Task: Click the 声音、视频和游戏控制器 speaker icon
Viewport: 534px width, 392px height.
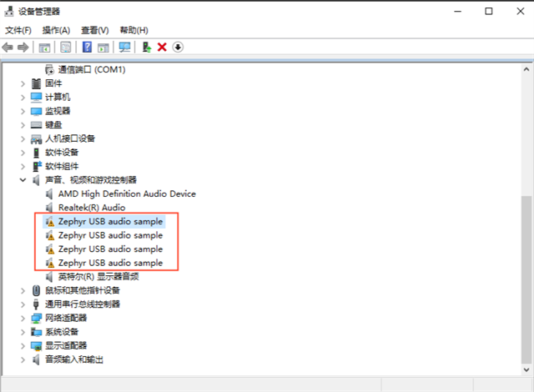Action: tap(36, 180)
